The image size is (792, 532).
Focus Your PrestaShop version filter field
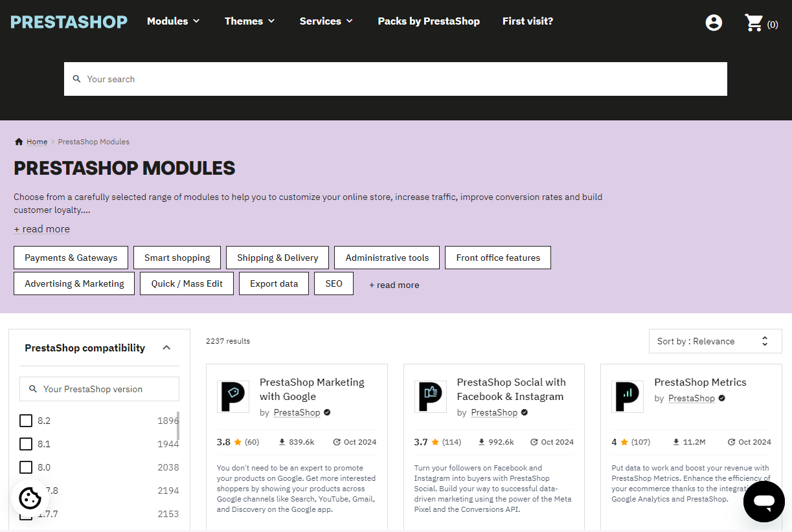tap(99, 389)
